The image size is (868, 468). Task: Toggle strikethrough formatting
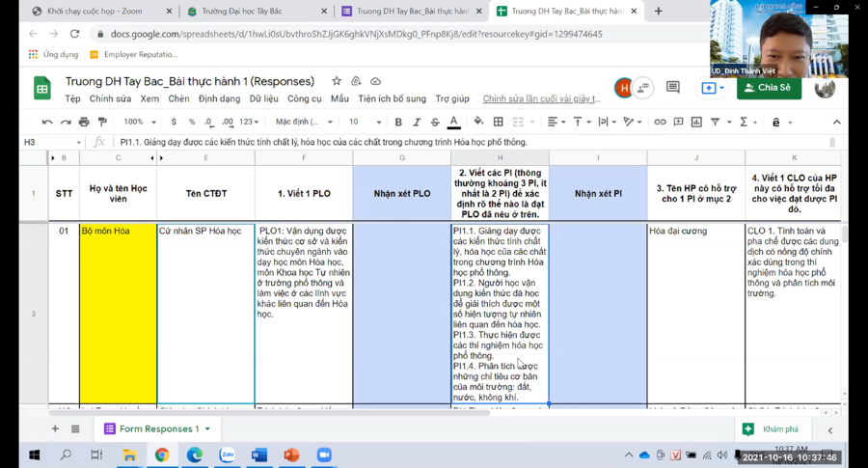pos(435,122)
